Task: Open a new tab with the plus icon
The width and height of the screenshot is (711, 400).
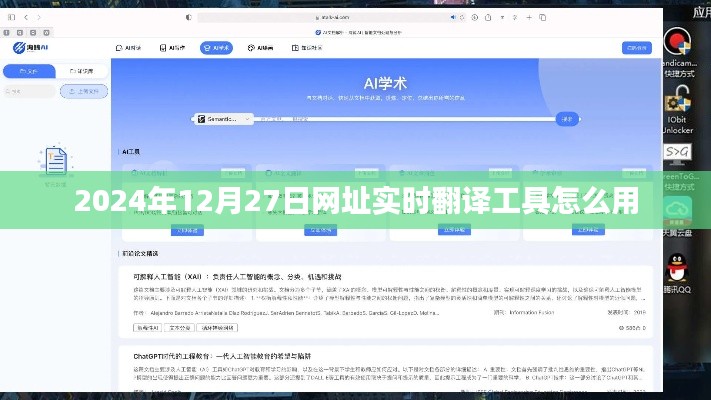Action: coord(529,17)
